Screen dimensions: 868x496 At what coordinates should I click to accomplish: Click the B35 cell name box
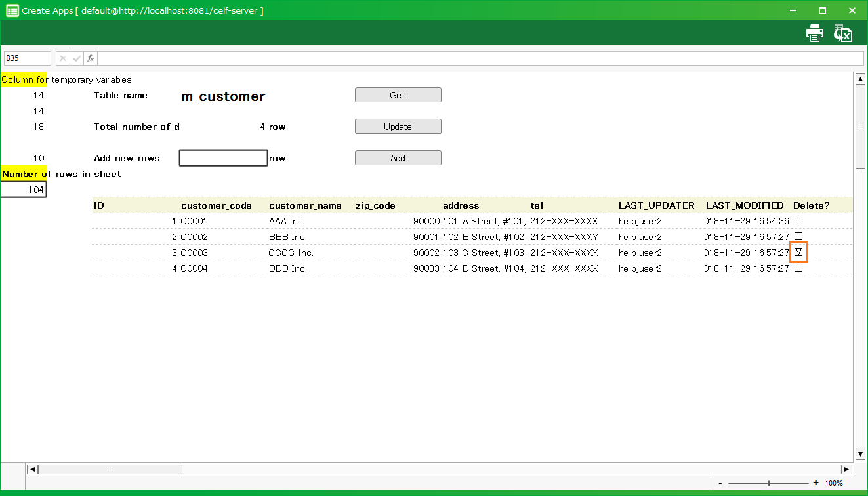(28, 58)
